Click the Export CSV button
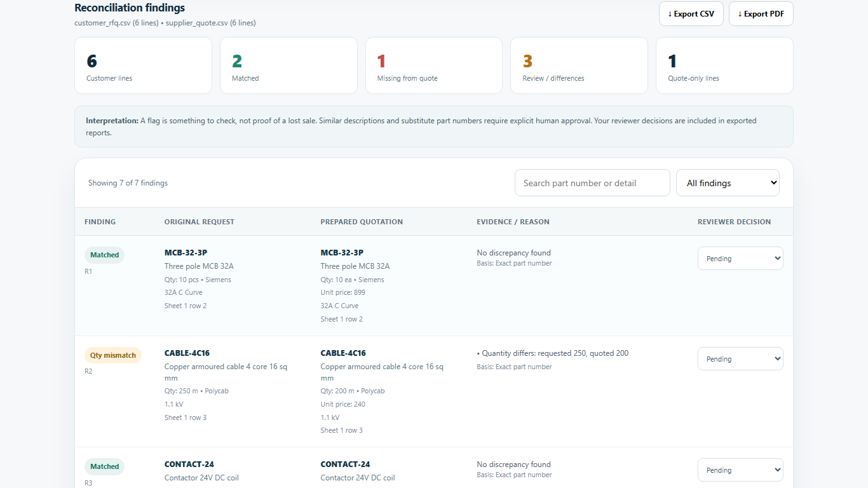This screenshot has width=868, height=488. pyautogui.click(x=691, y=14)
